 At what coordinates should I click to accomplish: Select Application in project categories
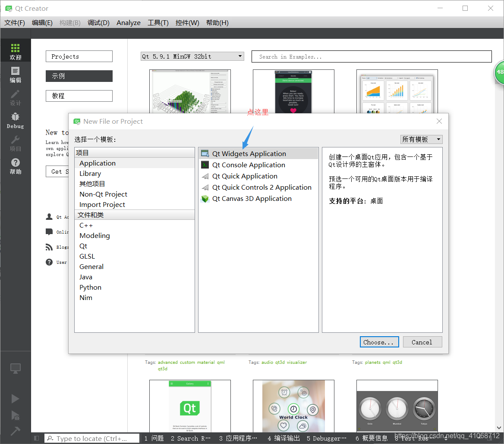tap(134, 163)
